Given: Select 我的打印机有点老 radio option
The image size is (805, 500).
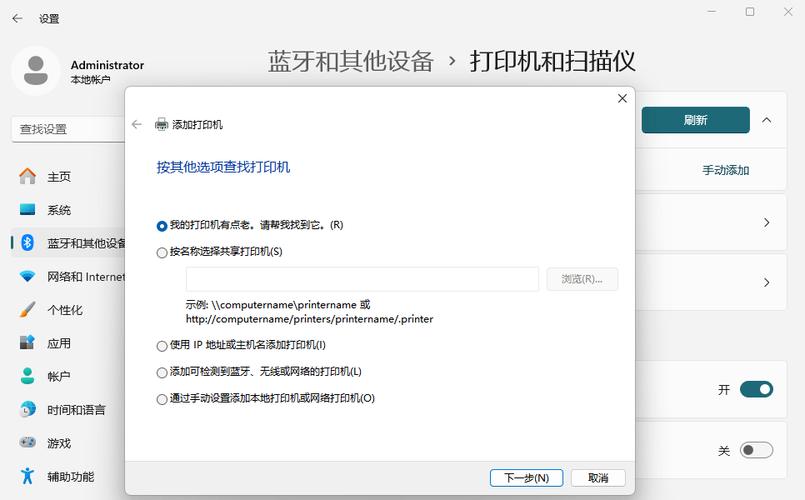Looking at the screenshot, I should pos(162,226).
